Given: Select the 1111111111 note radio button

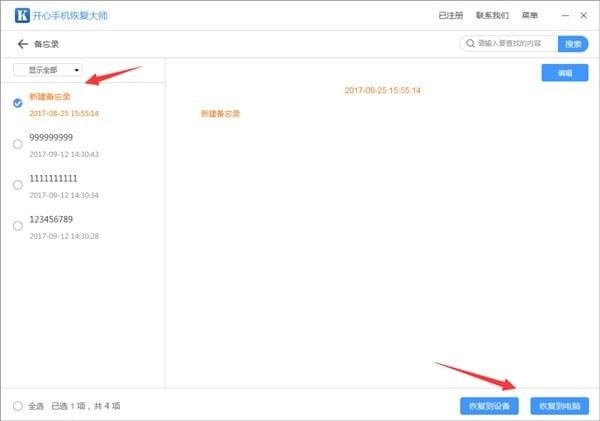Looking at the screenshot, I should click(x=18, y=185).
